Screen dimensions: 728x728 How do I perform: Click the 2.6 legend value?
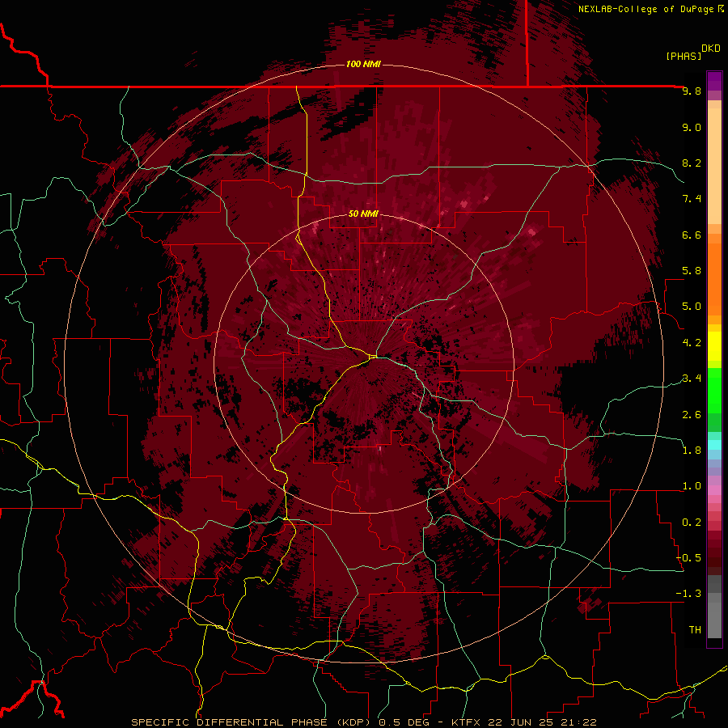[692, 415]
